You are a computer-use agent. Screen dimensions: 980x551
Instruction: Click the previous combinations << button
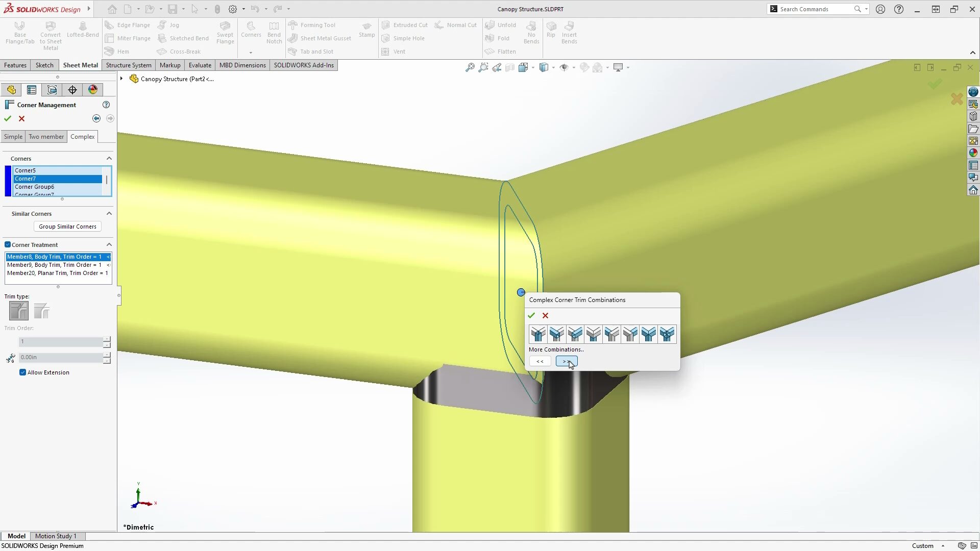pos(540,361)
